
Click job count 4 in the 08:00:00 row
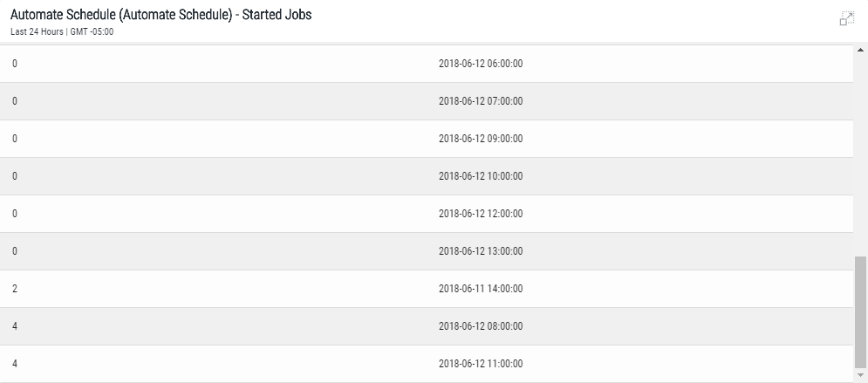click(x=15, y=325)
